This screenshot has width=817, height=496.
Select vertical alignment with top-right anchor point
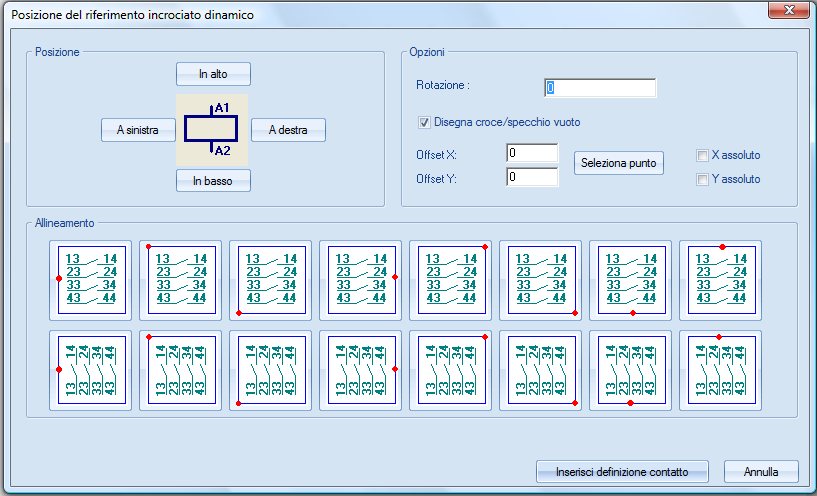tap(451, 370)
